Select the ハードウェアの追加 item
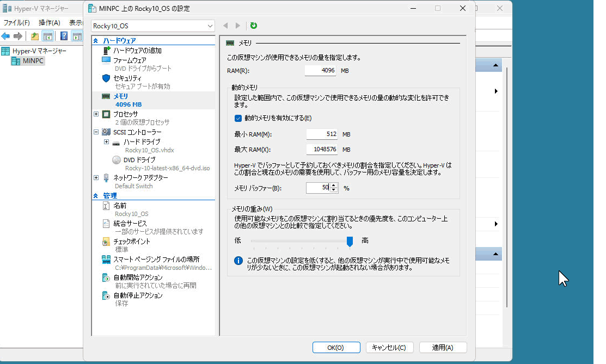Viewport: 606px width, 364px height. point(137,50)
